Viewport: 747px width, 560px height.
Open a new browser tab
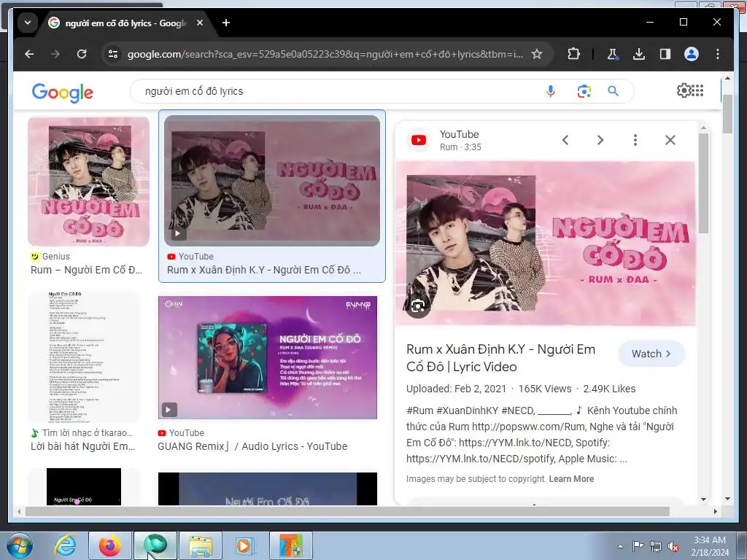tap(226, 23)
